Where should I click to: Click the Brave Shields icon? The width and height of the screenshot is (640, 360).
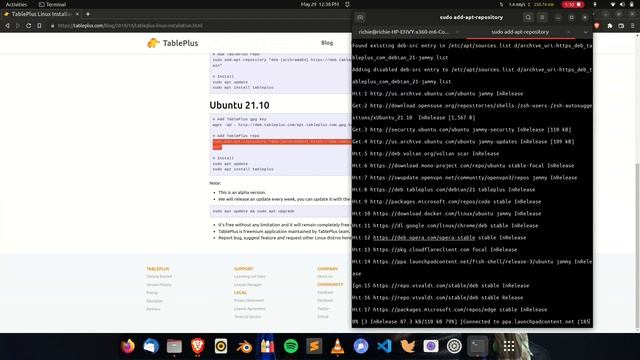(597, 26)
